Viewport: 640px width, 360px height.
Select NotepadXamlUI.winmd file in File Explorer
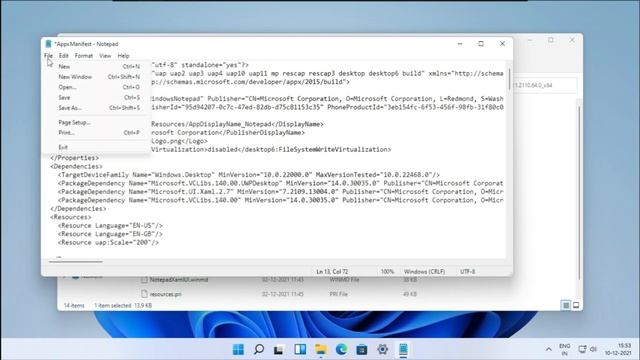(x=179, y=280)
